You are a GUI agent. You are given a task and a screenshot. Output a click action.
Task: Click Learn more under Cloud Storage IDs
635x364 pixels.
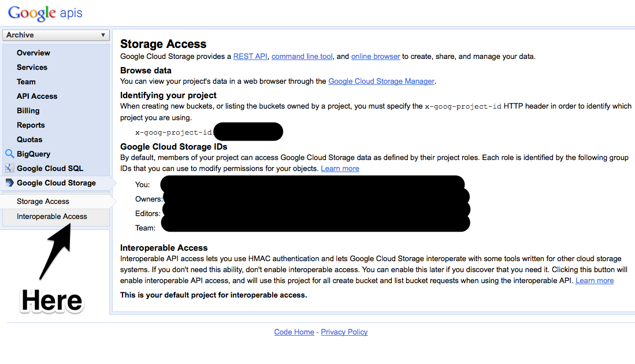[x=340, y=169]
